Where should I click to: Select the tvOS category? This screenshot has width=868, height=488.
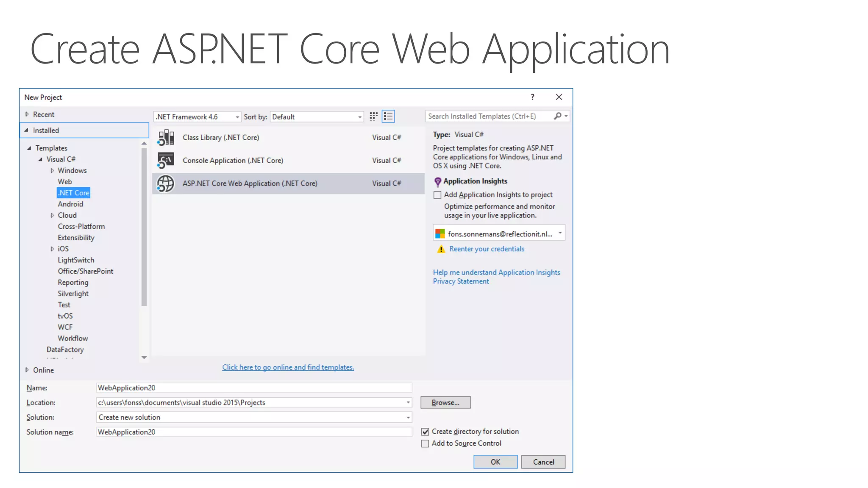click(x=65, y=316)
